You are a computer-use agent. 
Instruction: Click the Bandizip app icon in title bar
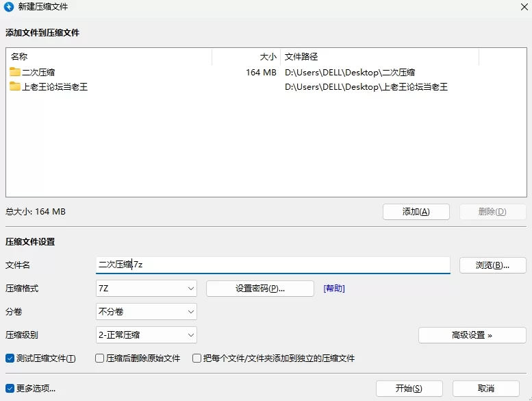[x=9, y=7]
